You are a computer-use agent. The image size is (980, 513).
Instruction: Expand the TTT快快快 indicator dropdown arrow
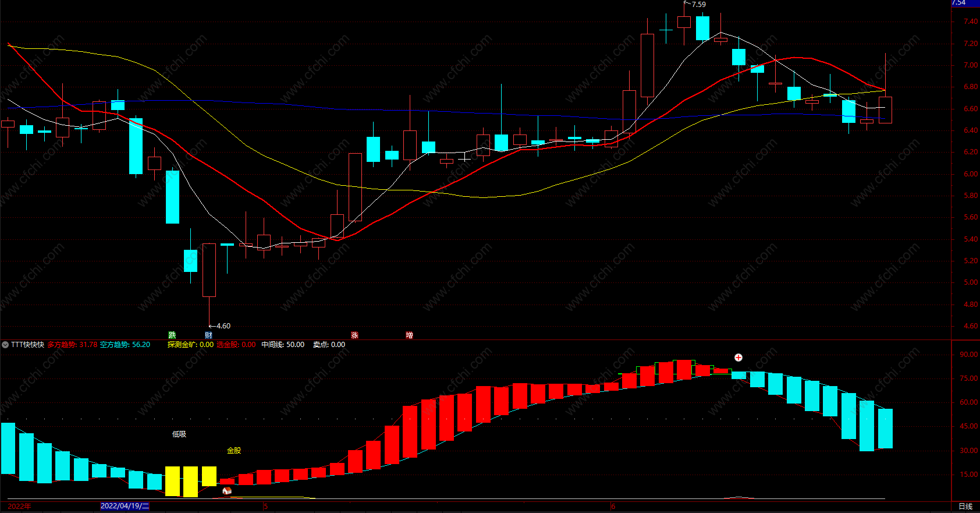point(5,345)
